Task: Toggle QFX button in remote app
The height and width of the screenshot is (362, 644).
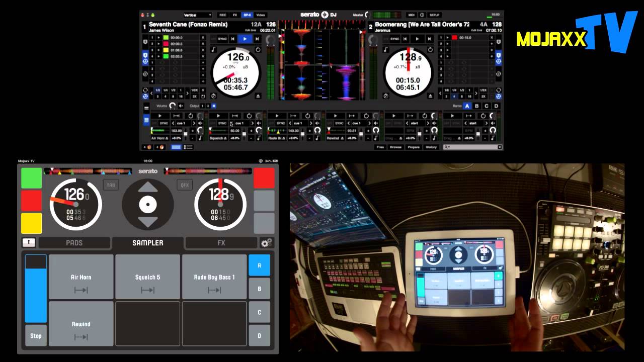Action: (185, 185)
